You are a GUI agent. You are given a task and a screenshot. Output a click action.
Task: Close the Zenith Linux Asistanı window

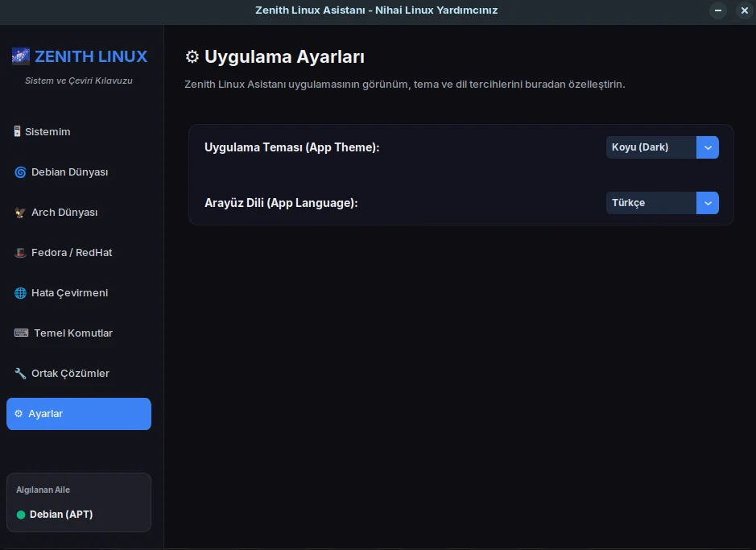tap(744, 10)
